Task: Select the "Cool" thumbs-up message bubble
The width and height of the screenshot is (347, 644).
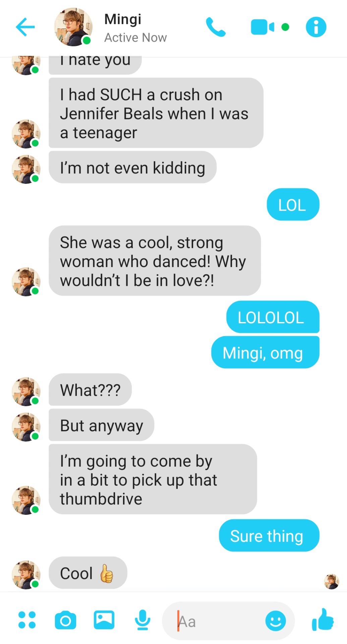Action: 88,573
